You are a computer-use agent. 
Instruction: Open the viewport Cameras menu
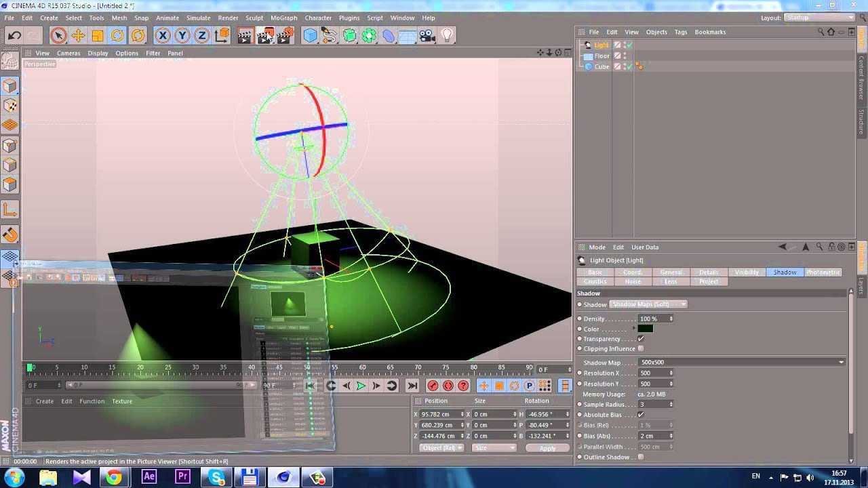coord(68,53)
